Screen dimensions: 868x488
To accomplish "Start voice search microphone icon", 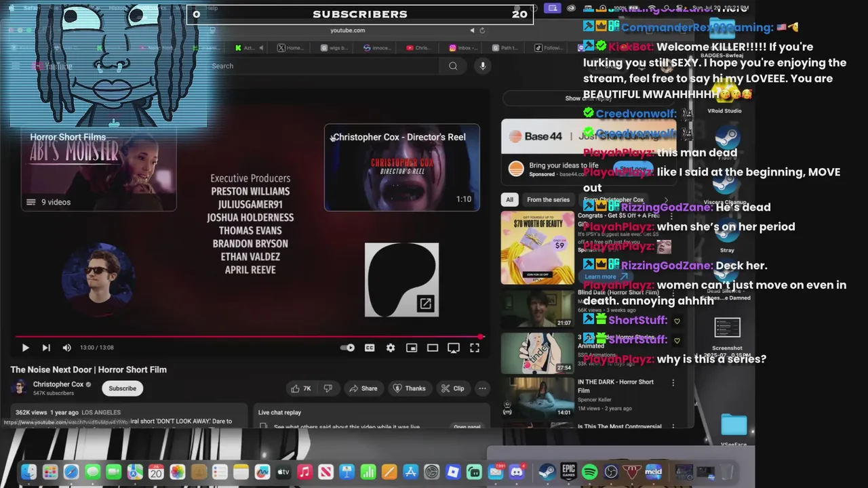I will point(483,66).
